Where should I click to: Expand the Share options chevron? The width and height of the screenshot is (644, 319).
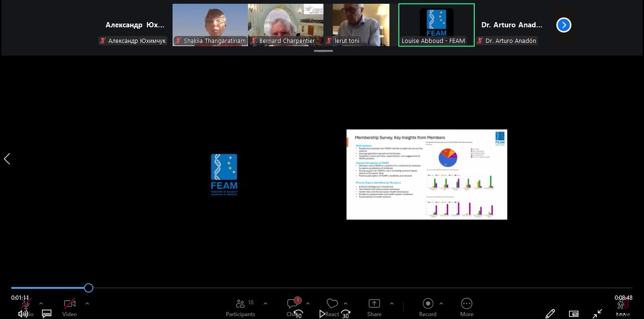391,304
